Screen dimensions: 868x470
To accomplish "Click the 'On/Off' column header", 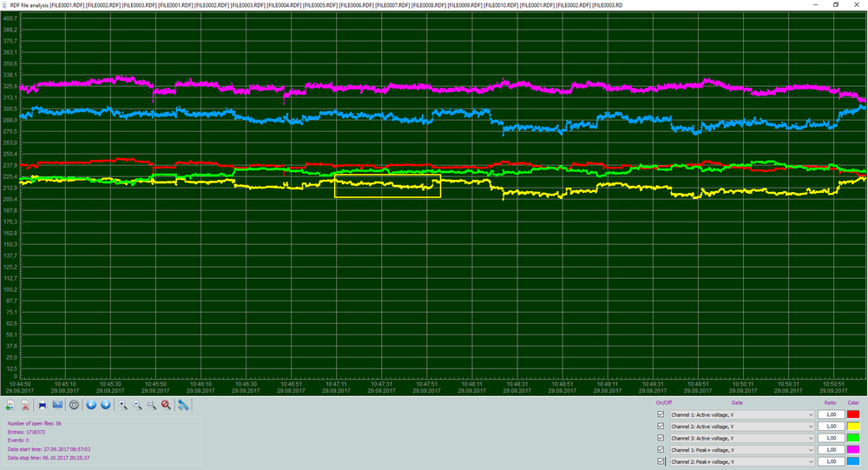I will [663, 403].
